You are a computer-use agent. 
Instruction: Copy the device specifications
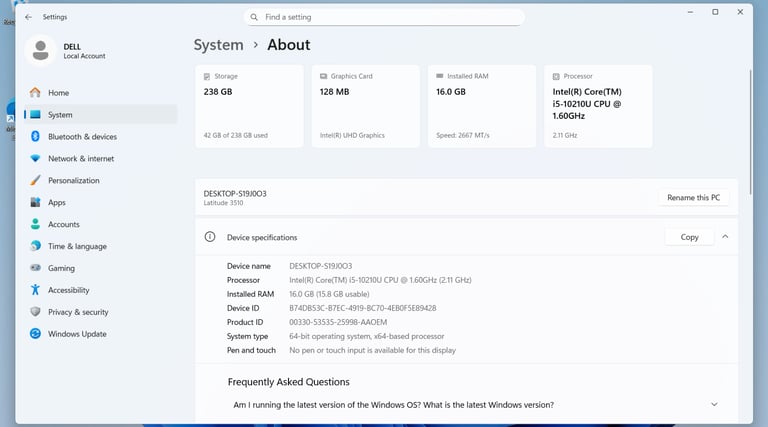[689, 237]
